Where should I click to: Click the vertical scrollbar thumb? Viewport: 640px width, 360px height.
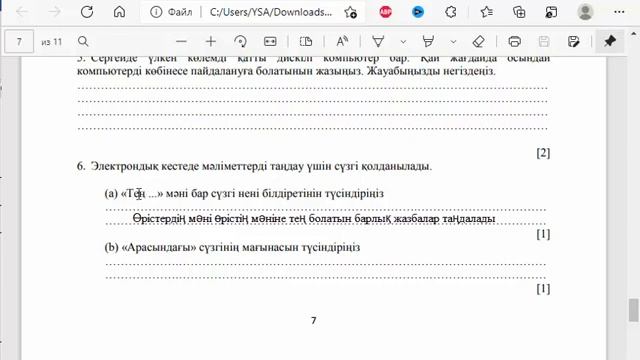coord(633,310)
